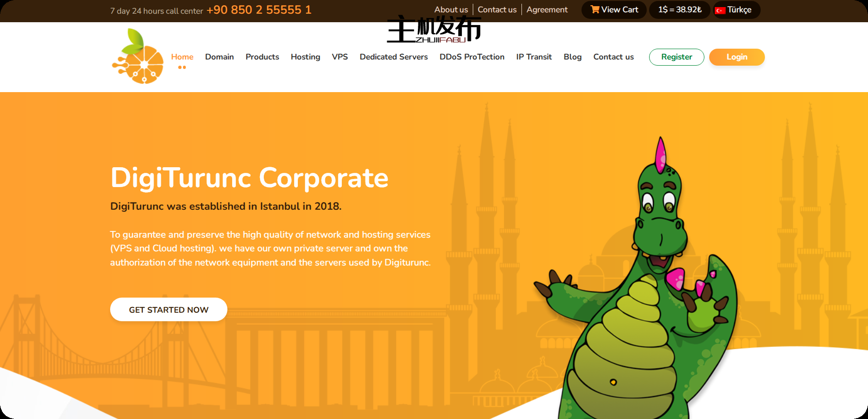Navigate to IP Transit

point(534,57)
